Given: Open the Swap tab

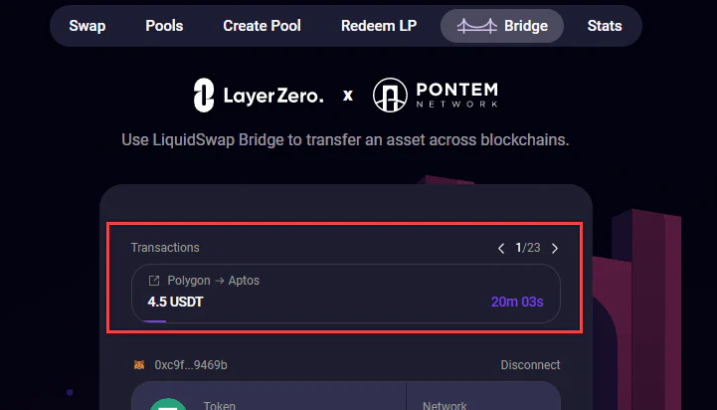Looking at the screenshot, I should tap(87, 26).
